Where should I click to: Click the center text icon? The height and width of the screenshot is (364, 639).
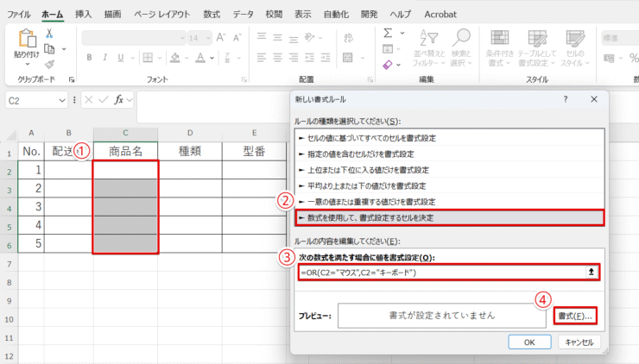277,58
